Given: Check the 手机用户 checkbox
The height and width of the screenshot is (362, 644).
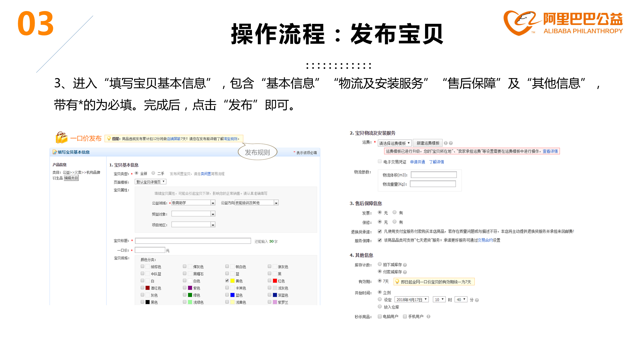Looking at the screenshot, I should tap(405, 316).
